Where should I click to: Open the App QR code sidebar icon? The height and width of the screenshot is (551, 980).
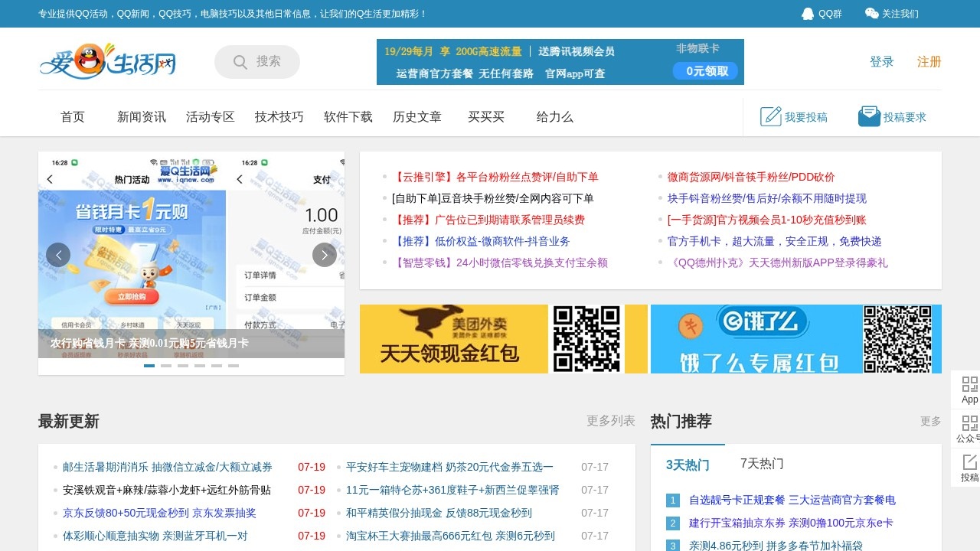[970, 384]
